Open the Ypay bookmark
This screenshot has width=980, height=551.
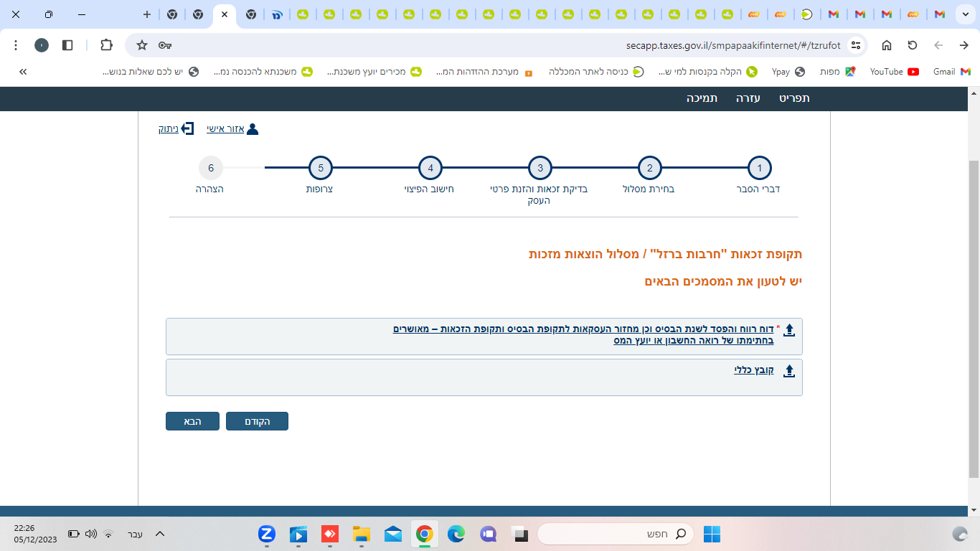point(788,72)
